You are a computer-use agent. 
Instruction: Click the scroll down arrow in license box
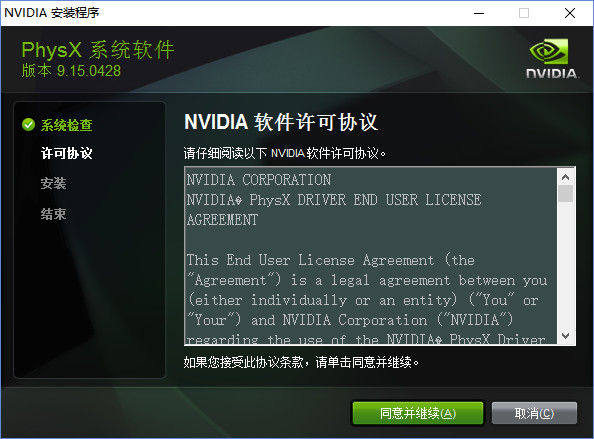(x=566, y=336)
